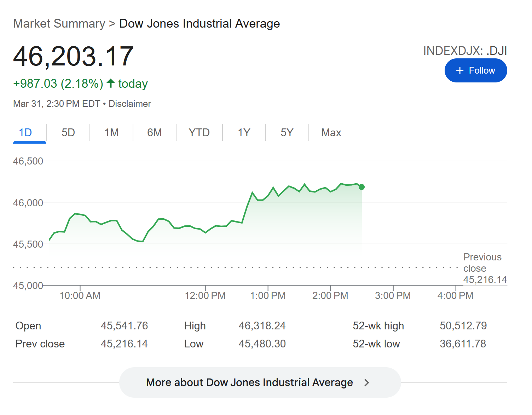The height and width of the screenshot is (415, 532).
Task: Switch to the 1Y tab
Action: point(244,133)
